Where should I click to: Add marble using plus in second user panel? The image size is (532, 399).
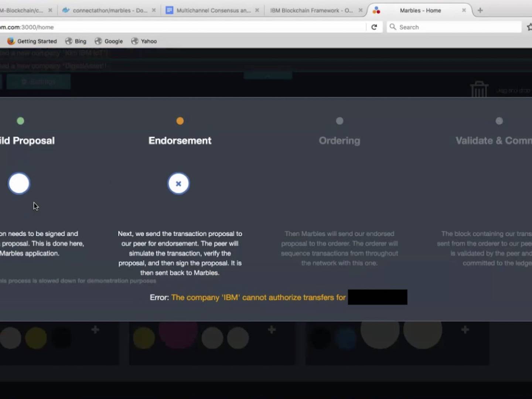(x=272, y=330)
